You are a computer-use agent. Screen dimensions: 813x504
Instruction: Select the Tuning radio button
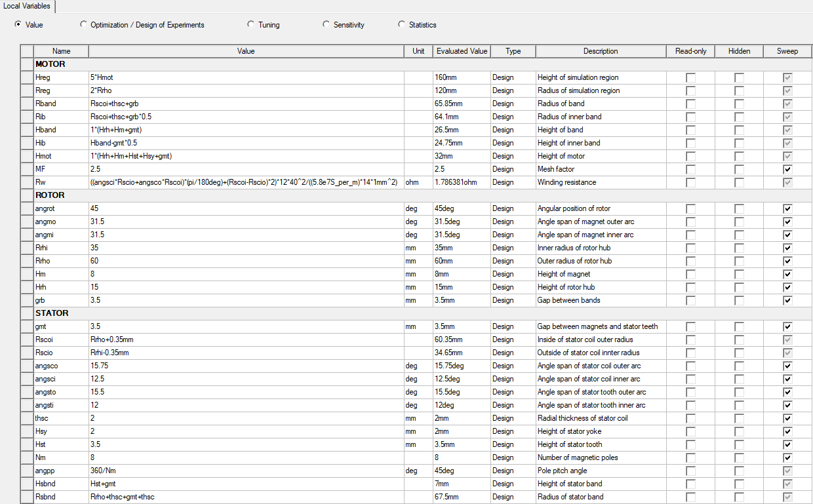click(x=251, y=25)
